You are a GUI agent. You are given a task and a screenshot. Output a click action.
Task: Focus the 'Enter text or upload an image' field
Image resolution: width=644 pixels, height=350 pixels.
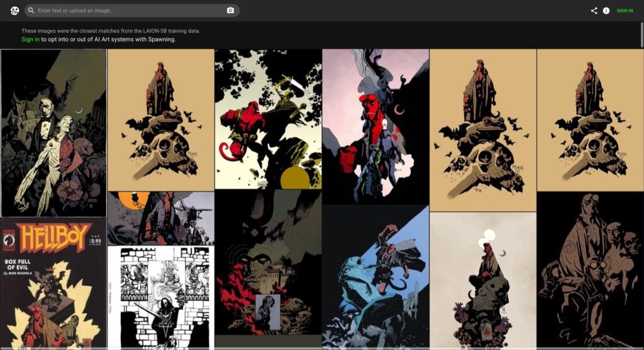132,11
